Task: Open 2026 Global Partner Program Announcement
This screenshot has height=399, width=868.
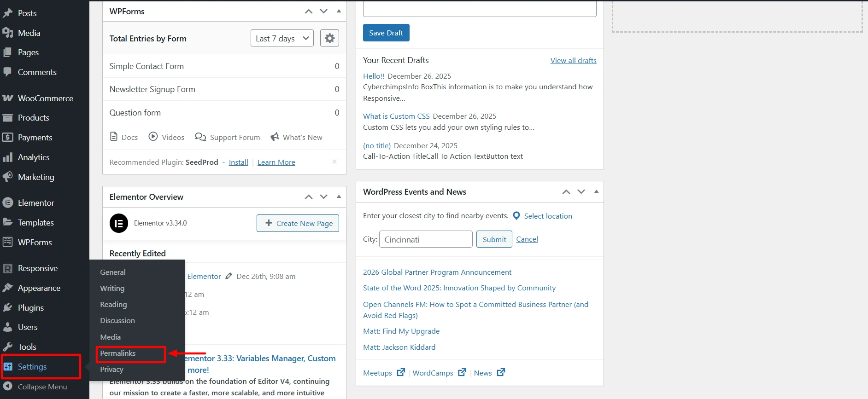Action: point(437,272)
